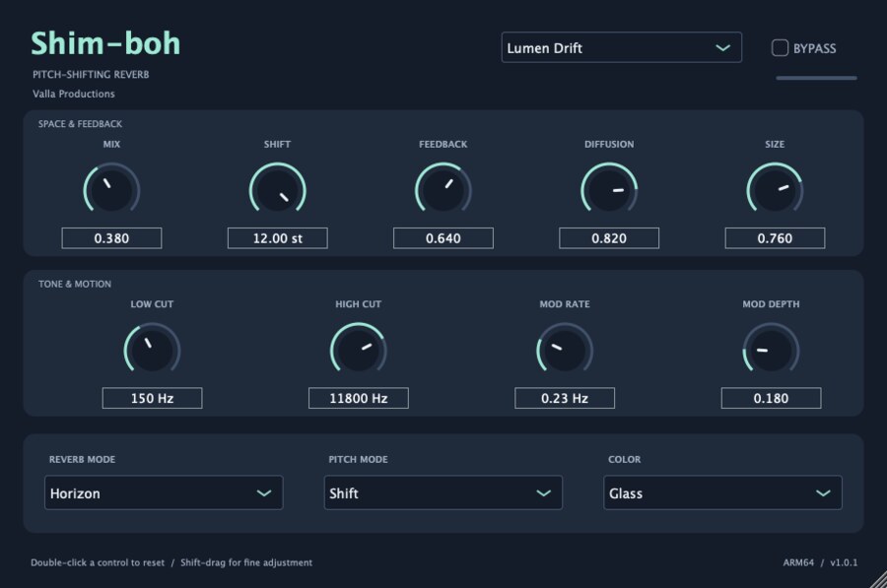
Task: Click the FEEDBACK knob
Action: click(x=443, y=189)
